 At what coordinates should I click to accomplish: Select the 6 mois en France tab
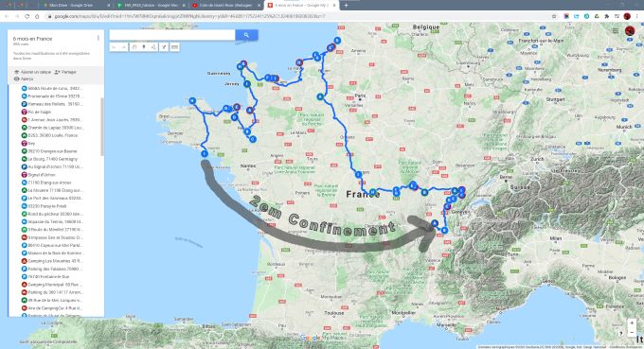[302, 6]
